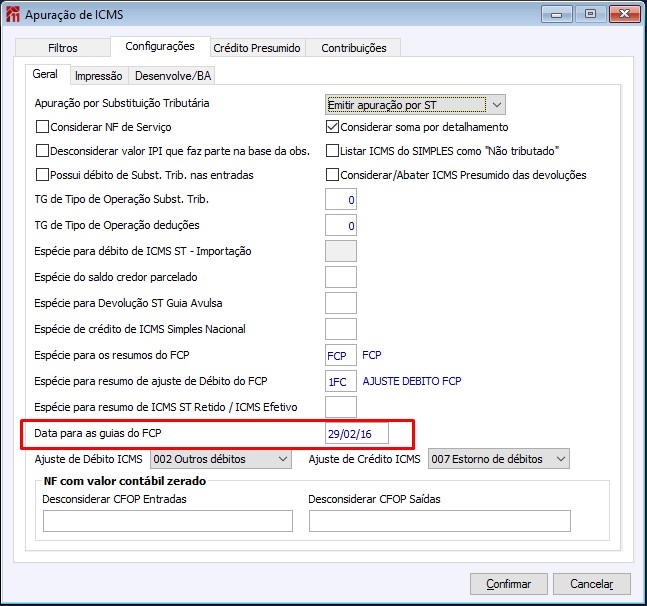Click the FCP description label beside the field
This screenshot has width=647, height=606.
[x=372, y=355]
